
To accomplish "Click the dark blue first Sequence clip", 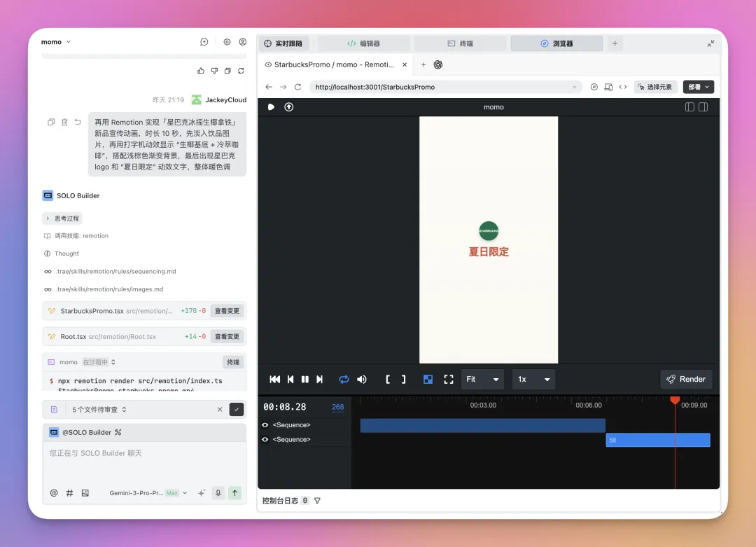I will [482, 425].
